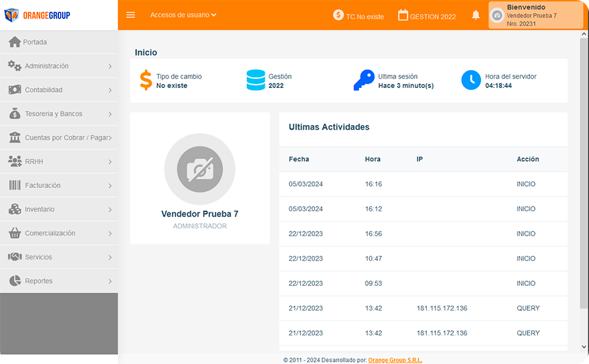This screenshot has width=589, height=364.
Task: Click the Gestión database icon
Action: click(x=255, y=81)
